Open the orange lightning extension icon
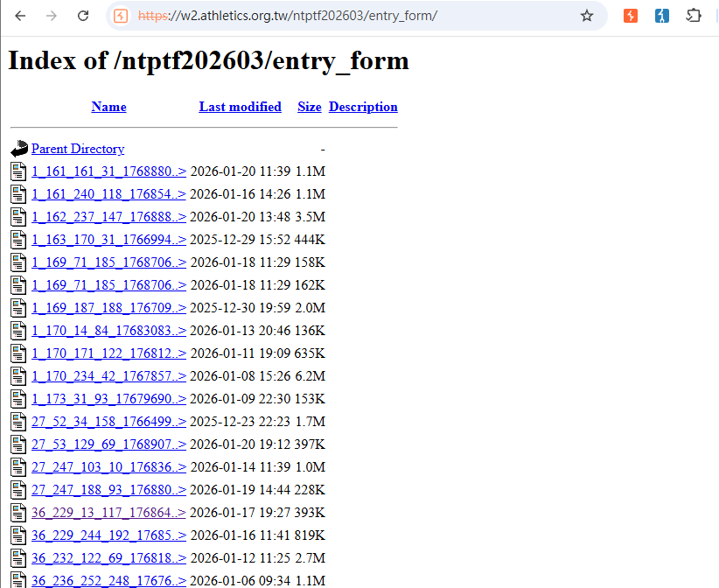Screen dimensions: 719x588 click(631, 16)
